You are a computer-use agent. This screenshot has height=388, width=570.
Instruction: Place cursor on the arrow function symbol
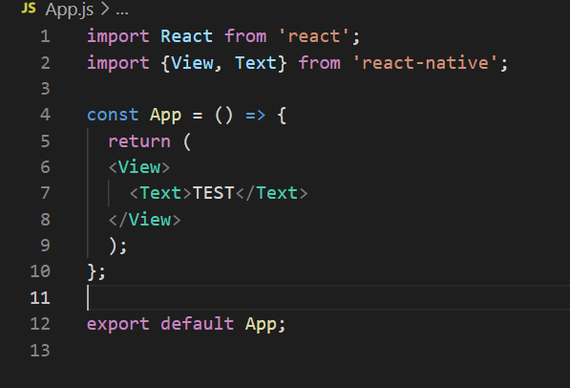(x=256, y=115)
